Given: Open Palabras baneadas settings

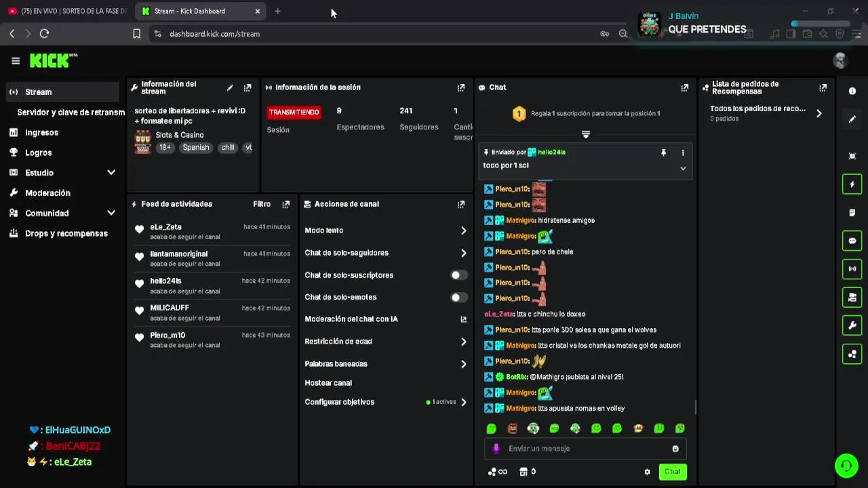Looking at the screenshot, I should point(386,364).
